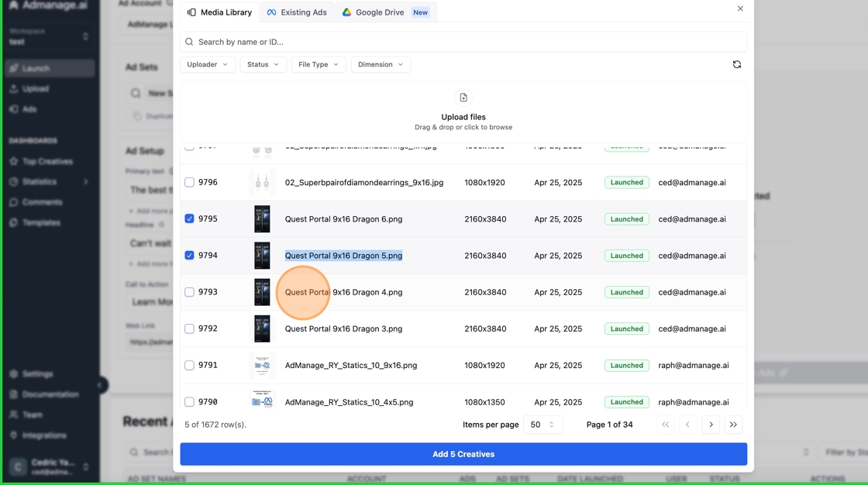868x485 pixels.
Task: Change items per page from 50
Action: [542, 425]
